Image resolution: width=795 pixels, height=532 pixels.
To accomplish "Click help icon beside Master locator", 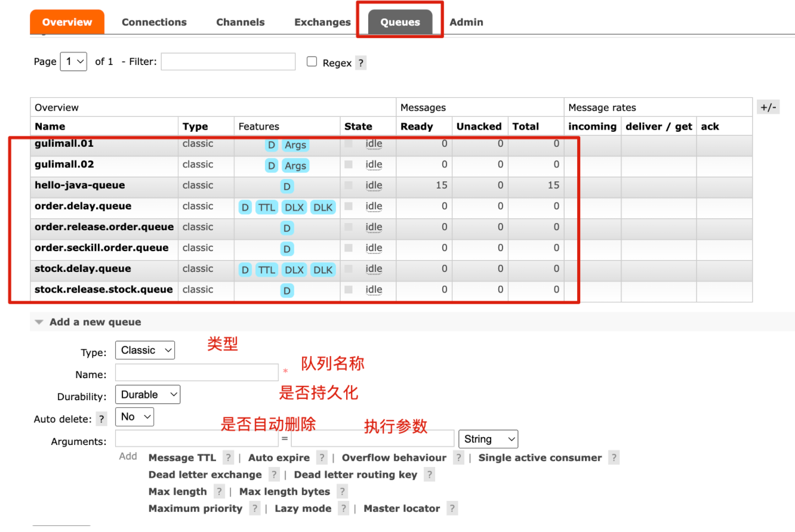I will point(452,509).
